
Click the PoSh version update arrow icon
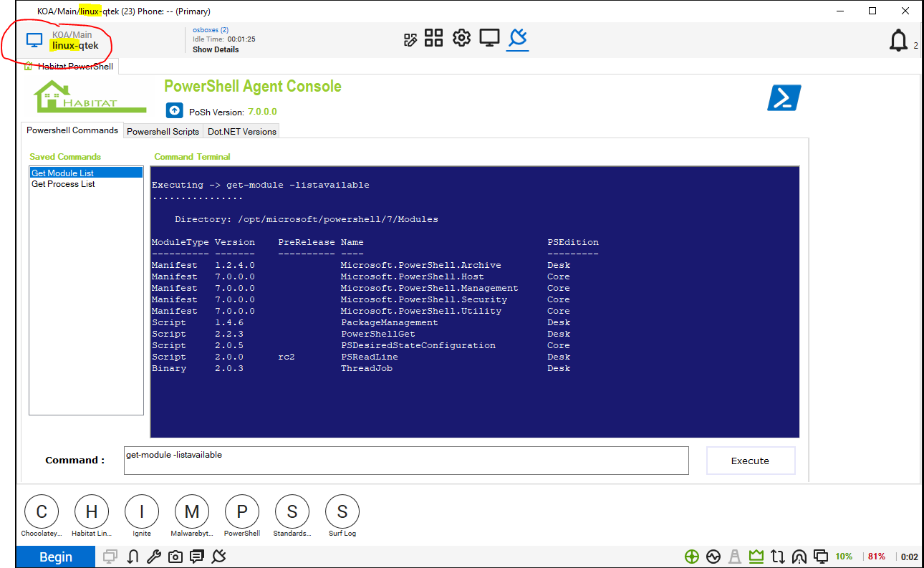coord(174,111)
